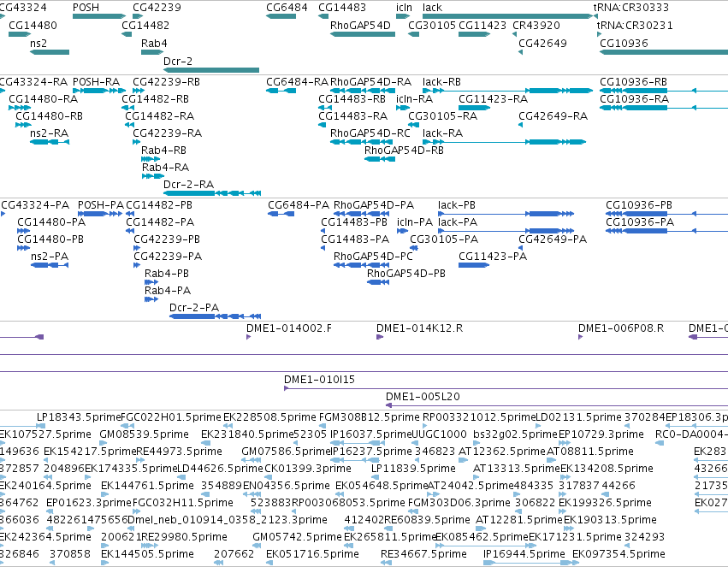The image size is (728, 567).
Task: Click the EN04356.5prime EST label
Action: 287,486
